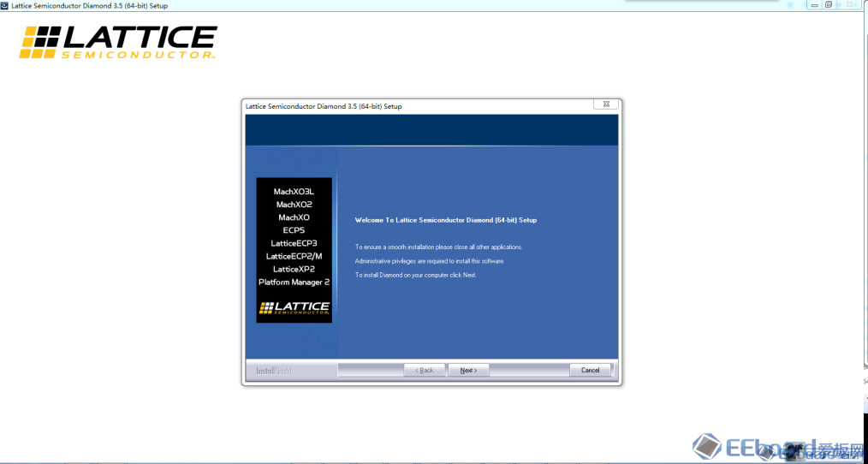Click the ECP5 text in sidebar

point(294,230)
